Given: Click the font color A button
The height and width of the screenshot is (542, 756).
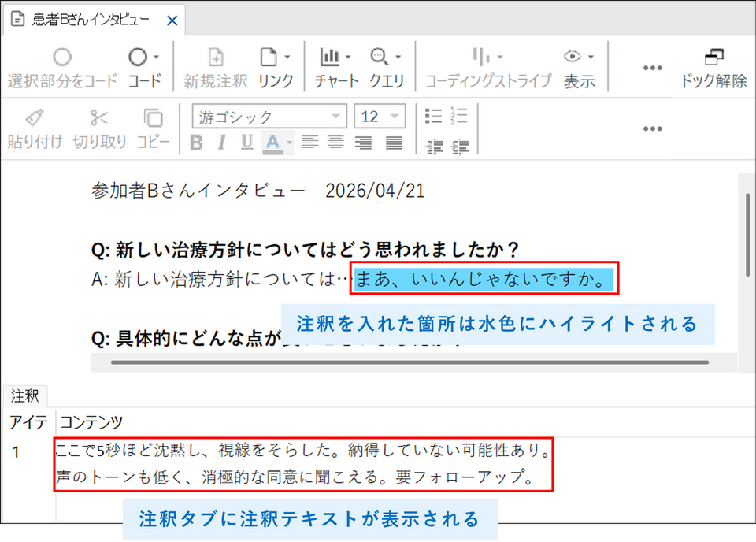Looking at the screenshot, I should pos(273,143).
